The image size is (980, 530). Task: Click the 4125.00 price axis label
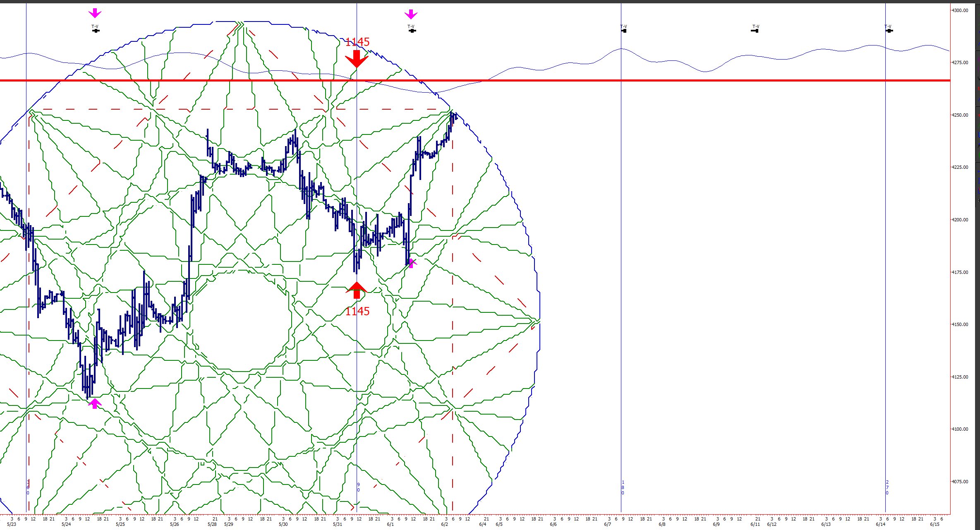point(960,377)
